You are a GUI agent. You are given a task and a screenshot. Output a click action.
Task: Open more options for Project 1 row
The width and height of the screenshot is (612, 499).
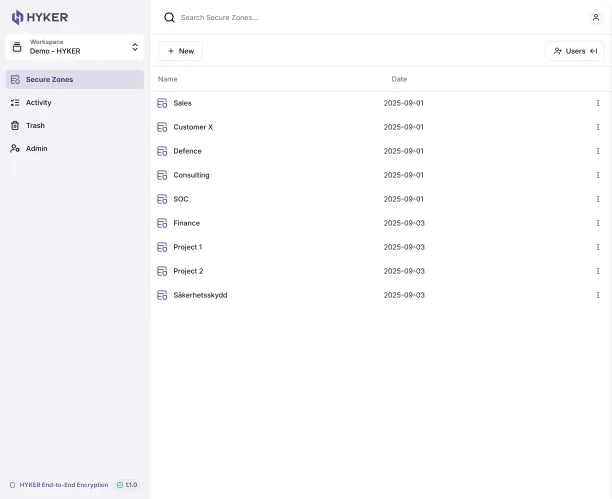click(598, 247)
